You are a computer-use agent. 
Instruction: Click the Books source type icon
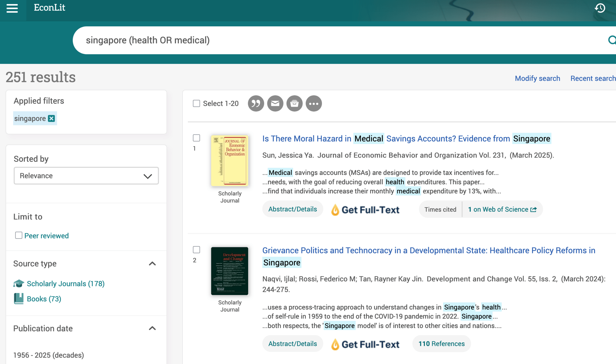click(x=19, y=299)
